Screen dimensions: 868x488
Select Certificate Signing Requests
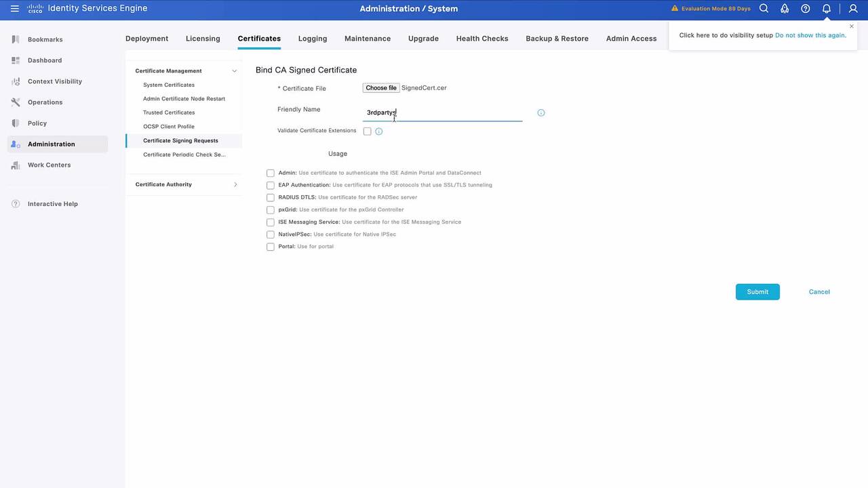pos(180,140)
